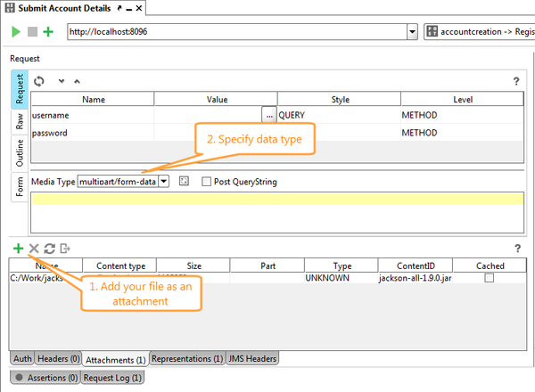Click the ellipsis button in username value

268,115
